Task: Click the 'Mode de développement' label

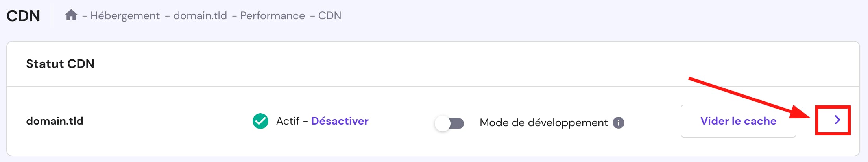Action: click(543, 123)
